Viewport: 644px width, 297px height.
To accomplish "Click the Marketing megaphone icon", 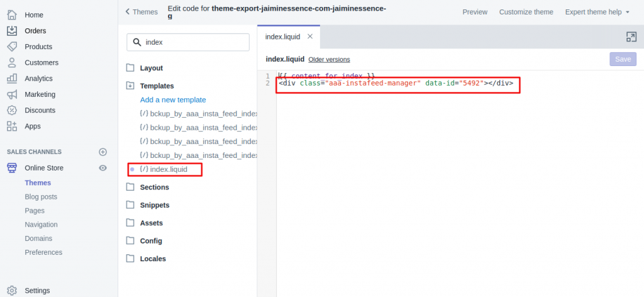I will click(12, 94).
